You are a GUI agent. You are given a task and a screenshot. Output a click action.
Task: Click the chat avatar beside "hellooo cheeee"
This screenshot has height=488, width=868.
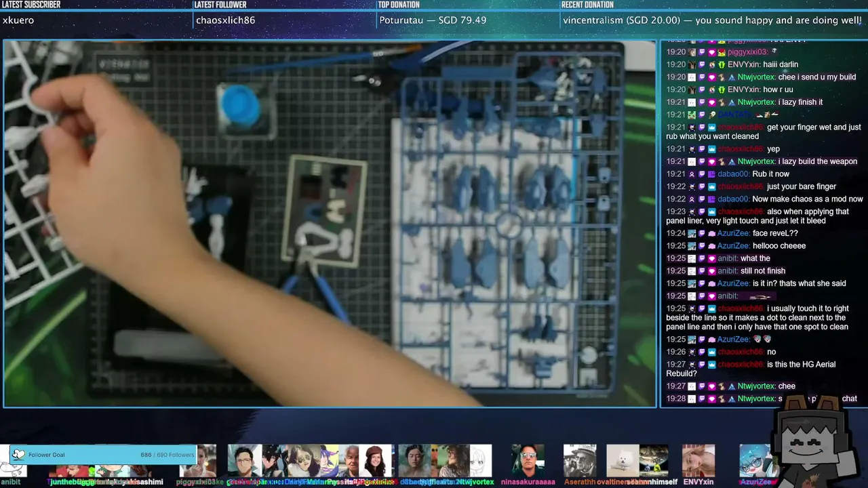coord(692,246)
